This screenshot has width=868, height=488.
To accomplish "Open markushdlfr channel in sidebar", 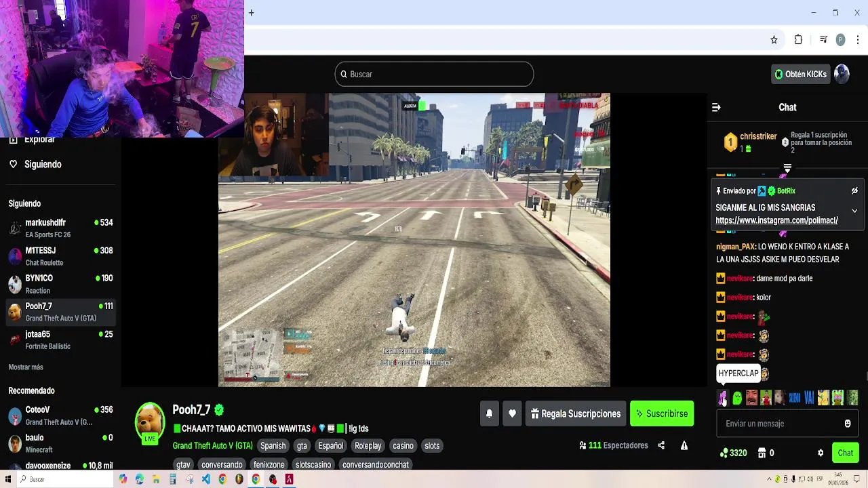I will coord(60,228).
